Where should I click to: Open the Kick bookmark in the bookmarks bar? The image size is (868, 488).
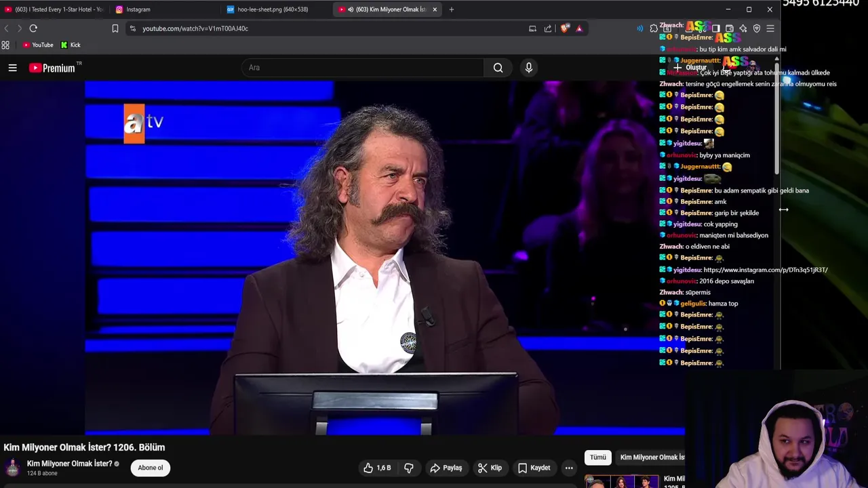coord(71,45)
